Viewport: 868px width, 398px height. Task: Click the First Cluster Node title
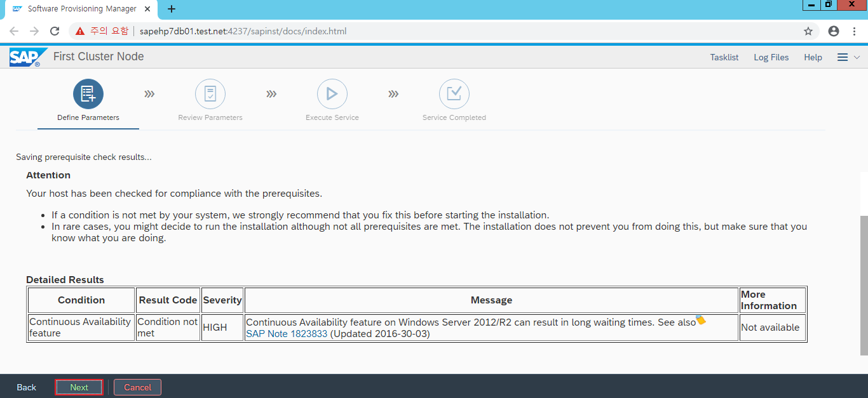point(98,56)
